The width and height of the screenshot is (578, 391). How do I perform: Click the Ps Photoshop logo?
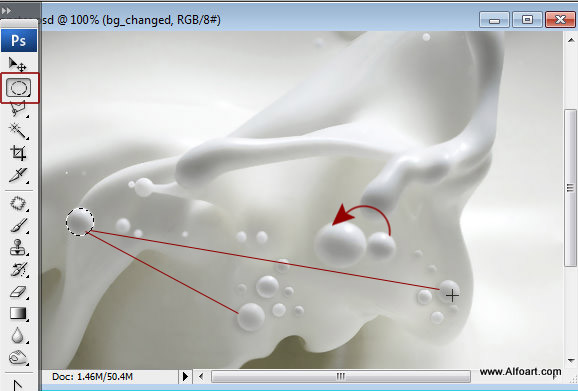tap(19, 40)
